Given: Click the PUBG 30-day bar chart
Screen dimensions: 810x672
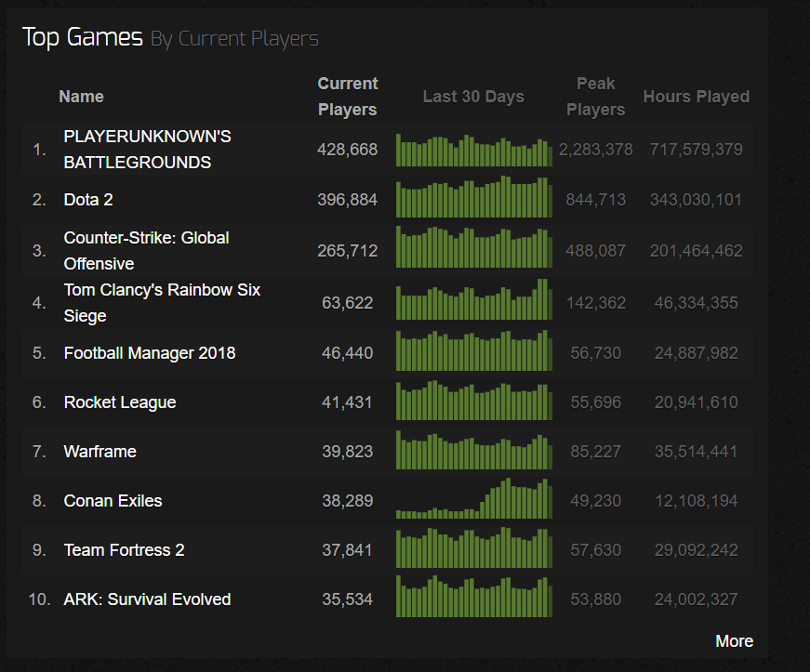Looking at the screenshot, I should [474, 150].
